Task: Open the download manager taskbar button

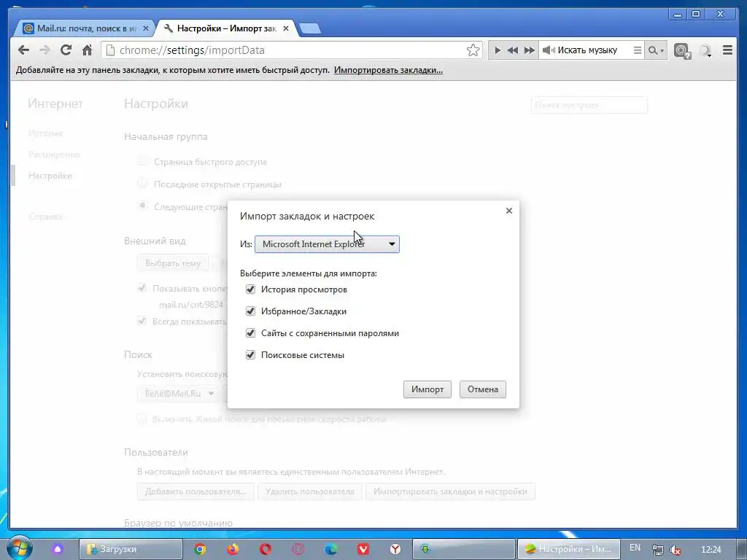Action: coord(463,549)
